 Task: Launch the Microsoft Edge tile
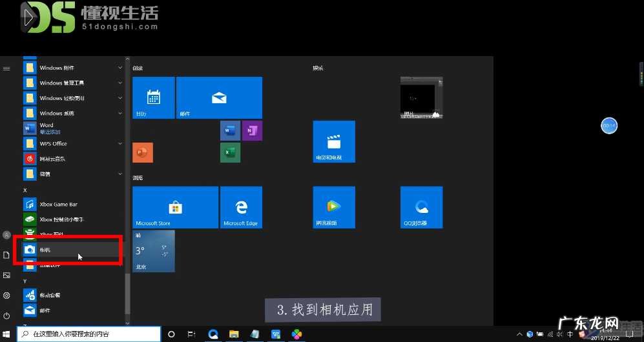click(x=241, y=207)
